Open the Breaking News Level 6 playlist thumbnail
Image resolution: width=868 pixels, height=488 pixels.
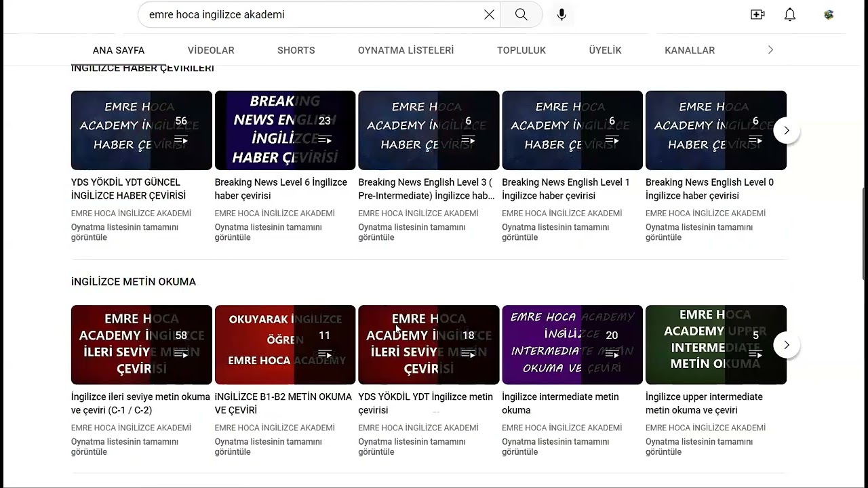click(x=285, y=130)
